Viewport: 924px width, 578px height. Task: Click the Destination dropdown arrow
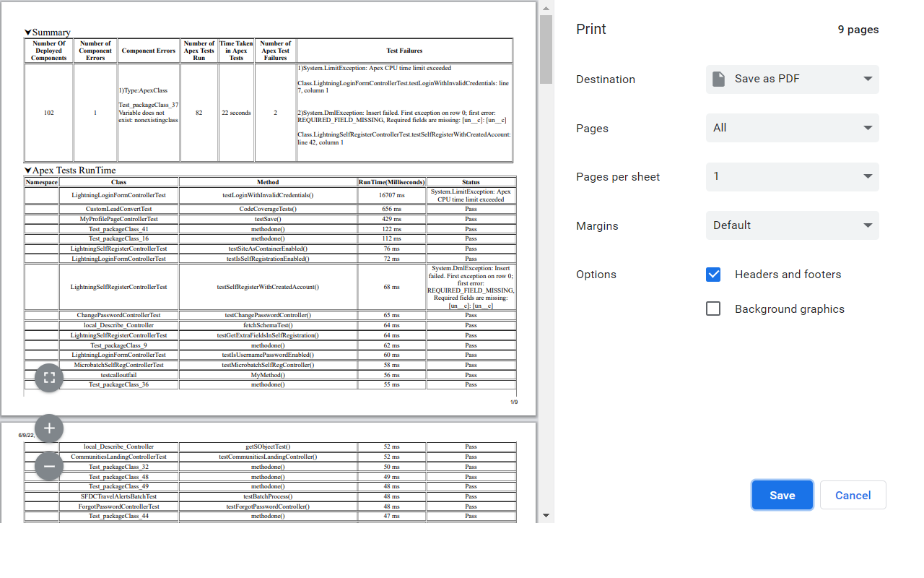point(866,79)
